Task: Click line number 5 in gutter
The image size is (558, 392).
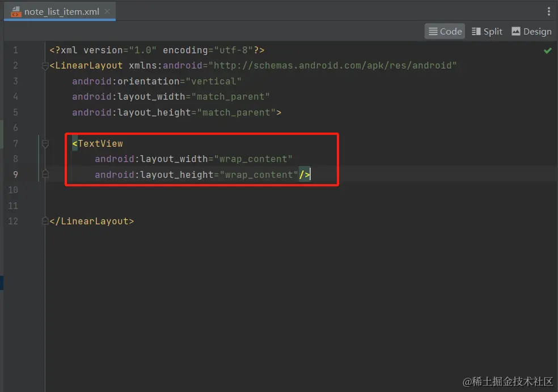Action: click(15, 112)
